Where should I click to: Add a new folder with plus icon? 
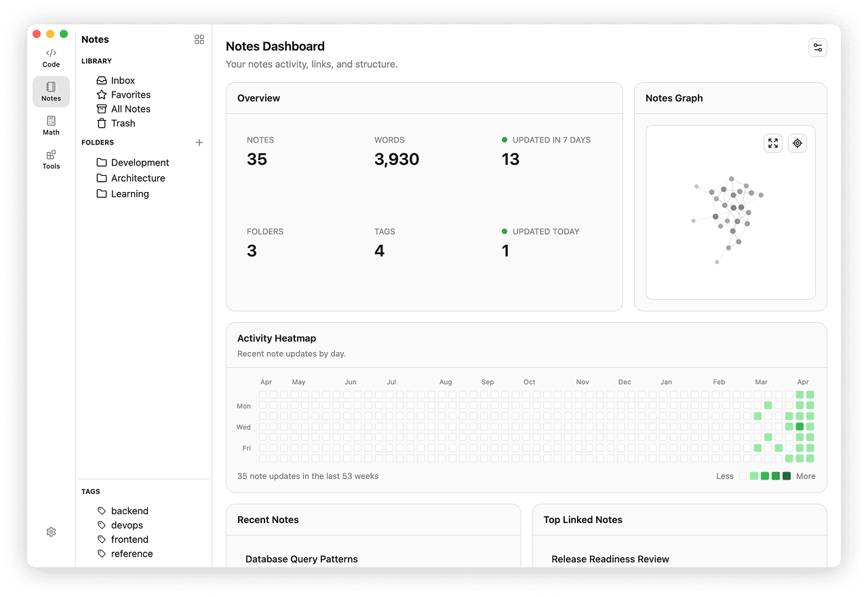199,142
